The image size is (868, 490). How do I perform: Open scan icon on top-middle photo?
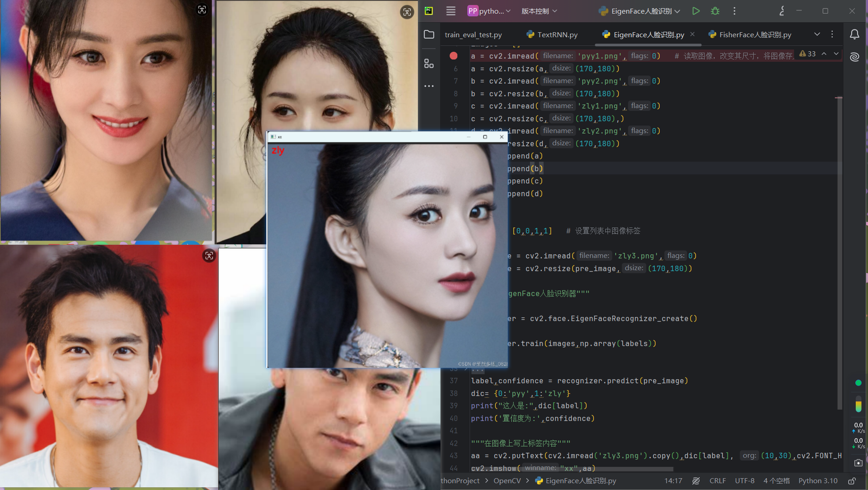[407, 12]
